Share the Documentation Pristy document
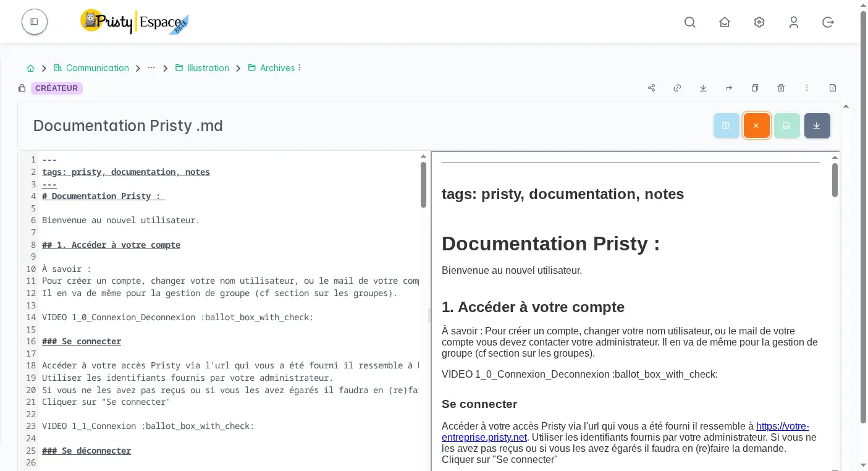Viewport: 868px width, 471px height. [x=651, y=88]
